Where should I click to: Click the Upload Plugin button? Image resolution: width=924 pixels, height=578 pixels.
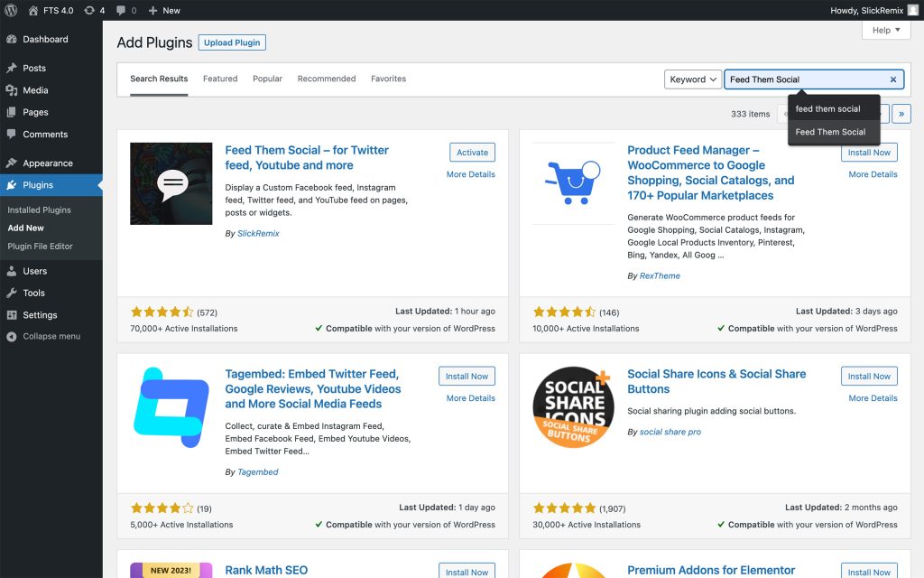click(x=232, y=42)
